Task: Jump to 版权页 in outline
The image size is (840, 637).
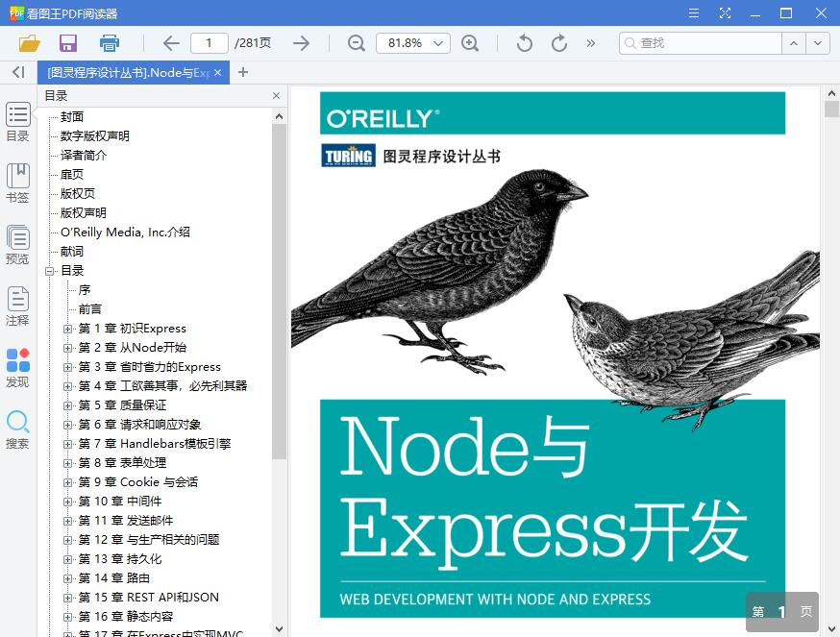Action: [x=78, y=194]
